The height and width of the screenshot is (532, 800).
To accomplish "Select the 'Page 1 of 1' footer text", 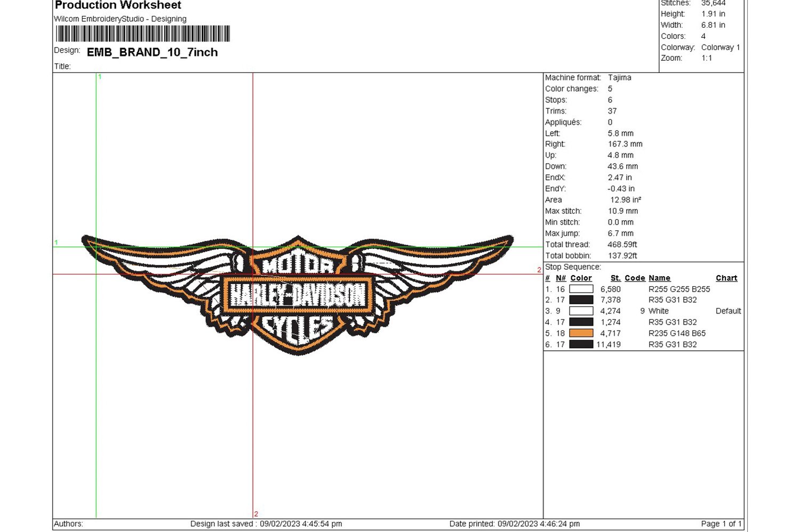I will pos(721,523).
